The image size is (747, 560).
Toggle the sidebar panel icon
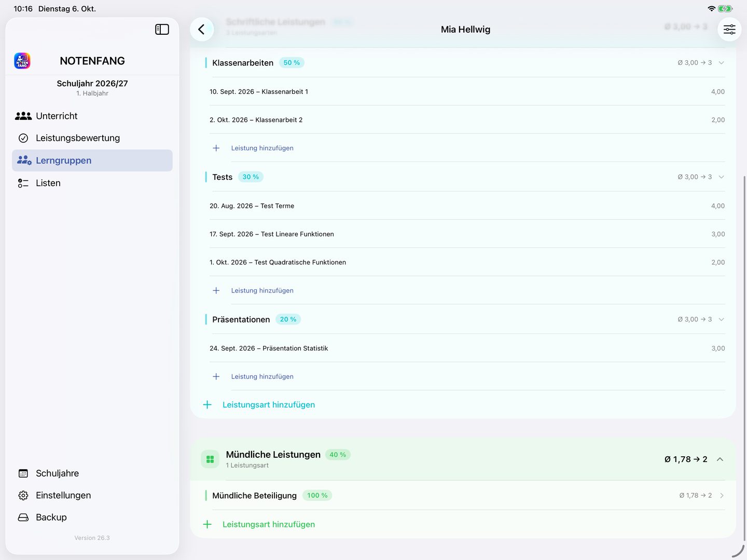coord(162,30)
